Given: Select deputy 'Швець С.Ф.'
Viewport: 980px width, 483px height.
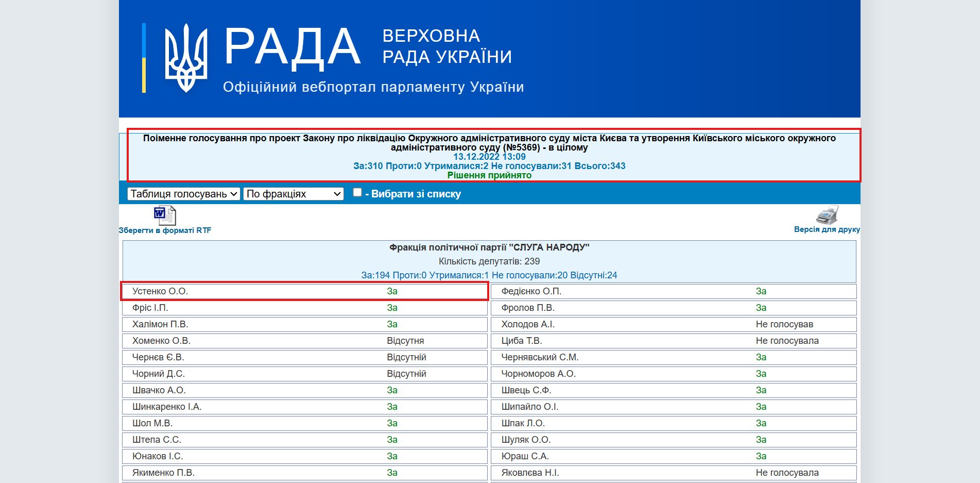Looking at the screenshot, I should pos(526,390).
